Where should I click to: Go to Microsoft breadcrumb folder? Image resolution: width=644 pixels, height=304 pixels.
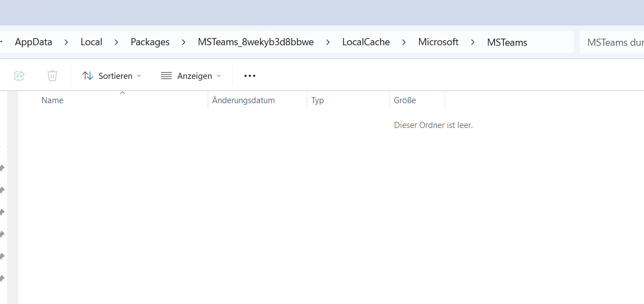pos(438,42)
